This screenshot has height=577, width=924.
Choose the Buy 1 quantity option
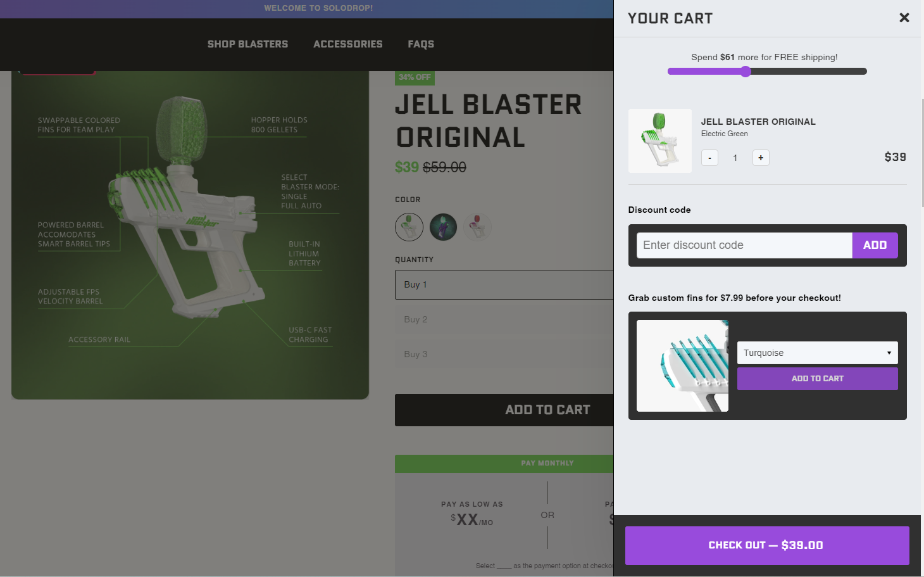[504, 285]
